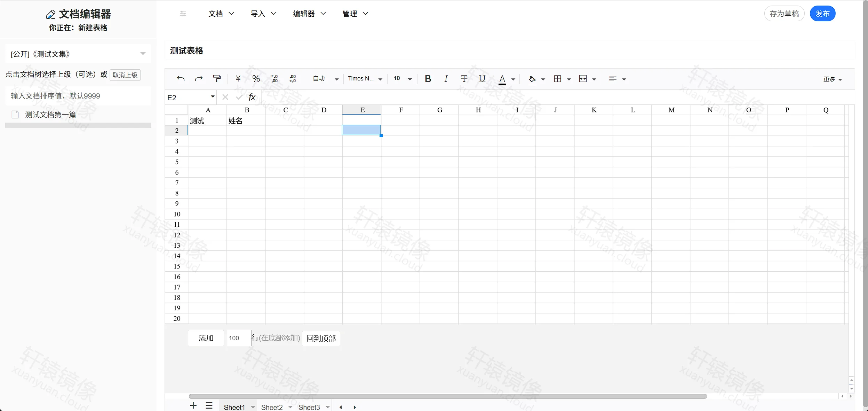Apply the currency format (¥) icon
This screenshot has height=411, width=868.
click(x=238, y=79)
